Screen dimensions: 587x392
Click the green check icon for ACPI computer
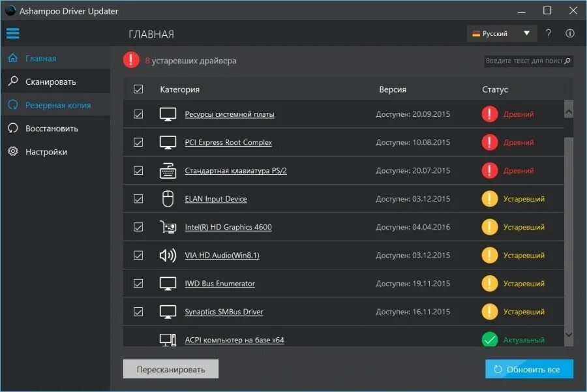(489, 340)
